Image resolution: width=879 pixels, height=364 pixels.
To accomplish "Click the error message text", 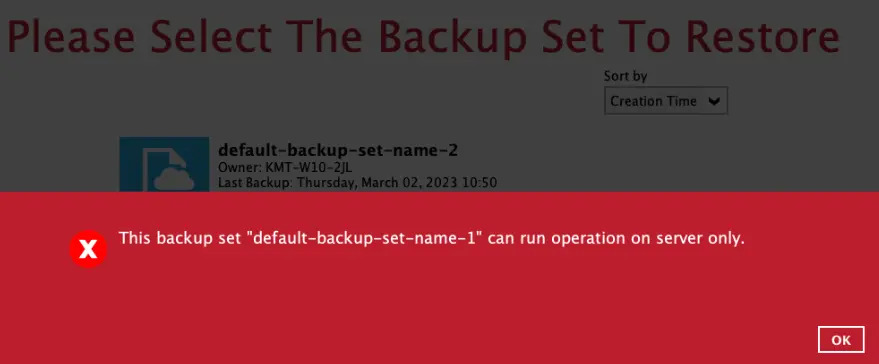I will click(x=432, y=238).
